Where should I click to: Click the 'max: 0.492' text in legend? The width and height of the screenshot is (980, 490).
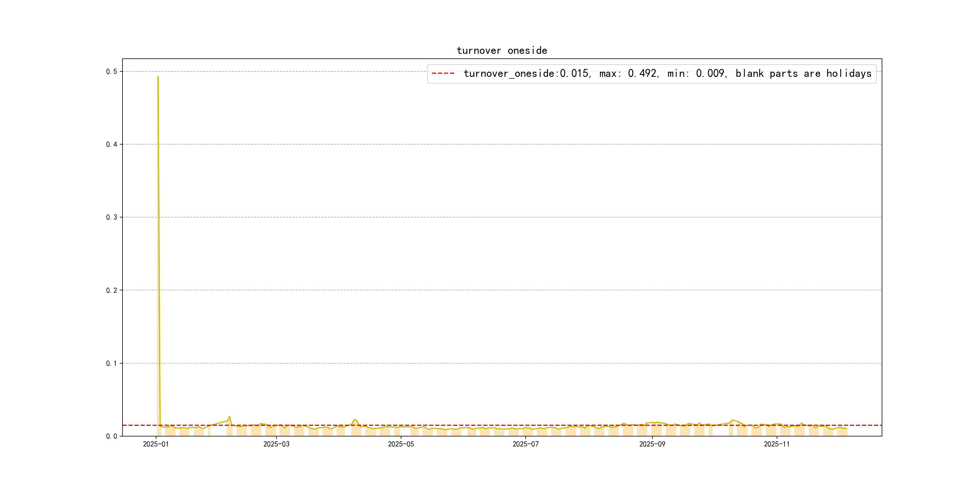(628, 73)
